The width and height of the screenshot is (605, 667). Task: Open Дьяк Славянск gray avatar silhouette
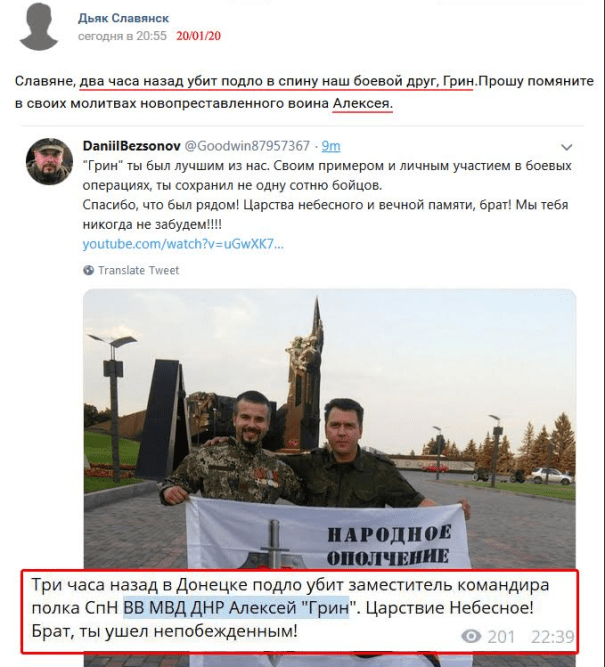[38, 26]
